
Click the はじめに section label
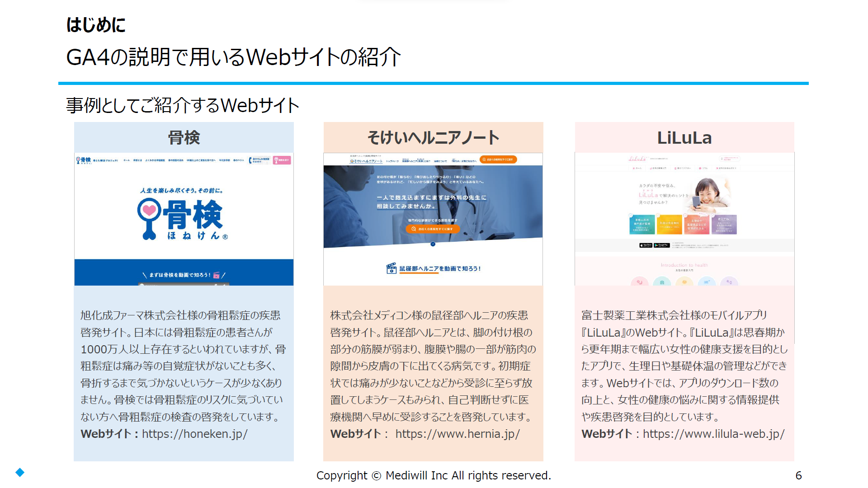pos(96,25)
